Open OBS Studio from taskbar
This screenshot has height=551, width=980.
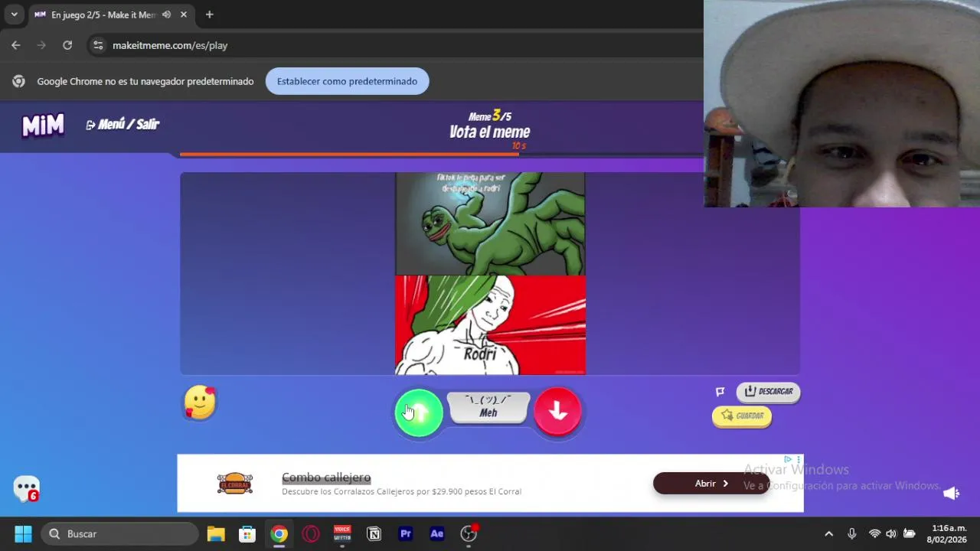click(x=469, y=533)
